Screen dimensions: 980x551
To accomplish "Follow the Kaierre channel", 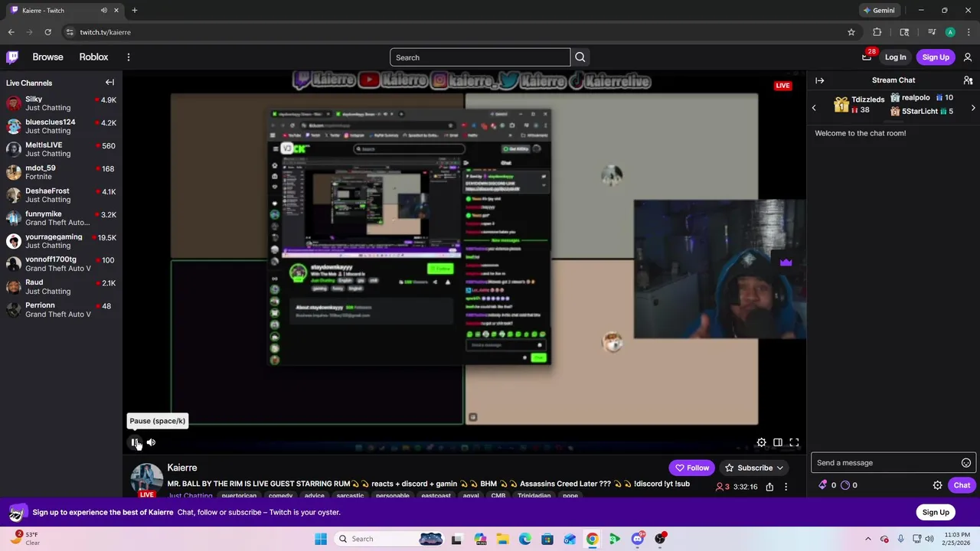I will (692, 468).
